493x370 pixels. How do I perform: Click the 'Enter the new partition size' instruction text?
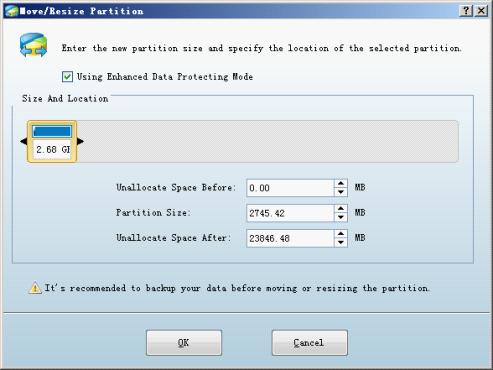click(x=262, y=48)
